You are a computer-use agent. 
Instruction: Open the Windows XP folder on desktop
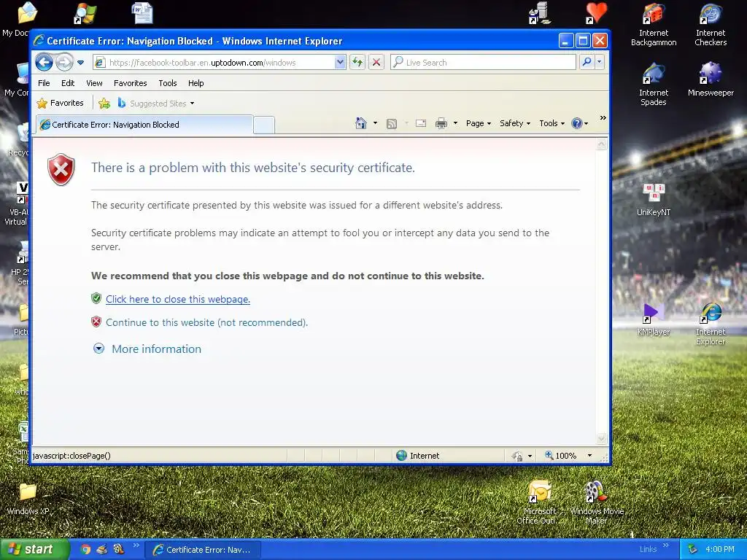(28, 499)
